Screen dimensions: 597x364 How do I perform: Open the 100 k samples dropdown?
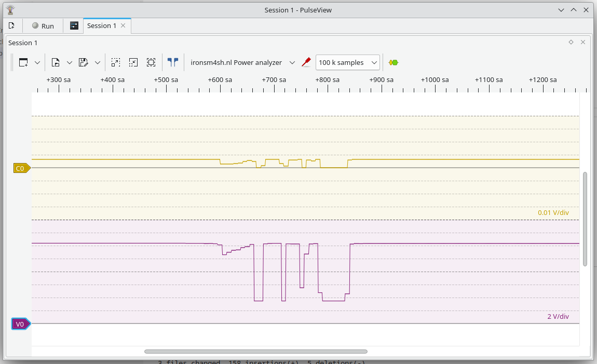coord(348,62)
